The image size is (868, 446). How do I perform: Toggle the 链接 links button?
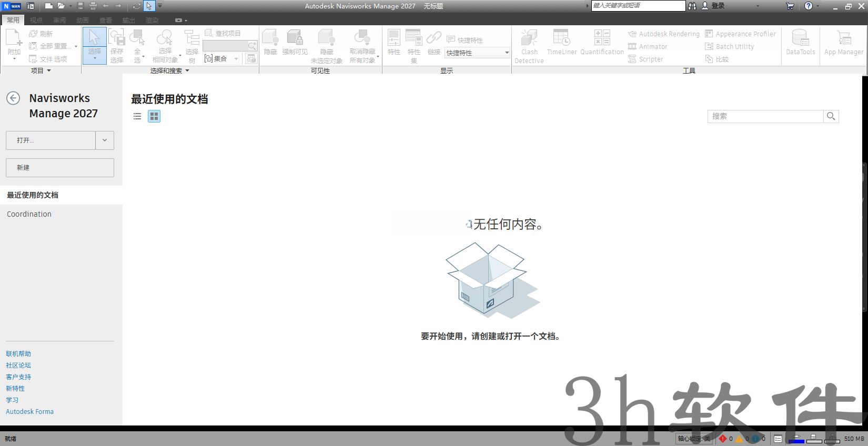(434, 43)
